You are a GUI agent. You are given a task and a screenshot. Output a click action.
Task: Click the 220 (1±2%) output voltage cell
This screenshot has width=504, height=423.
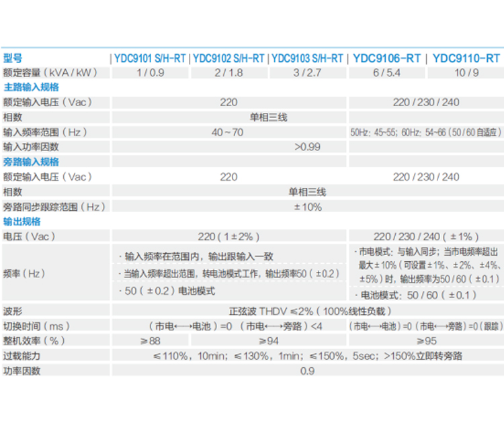[x=228, y=237]
